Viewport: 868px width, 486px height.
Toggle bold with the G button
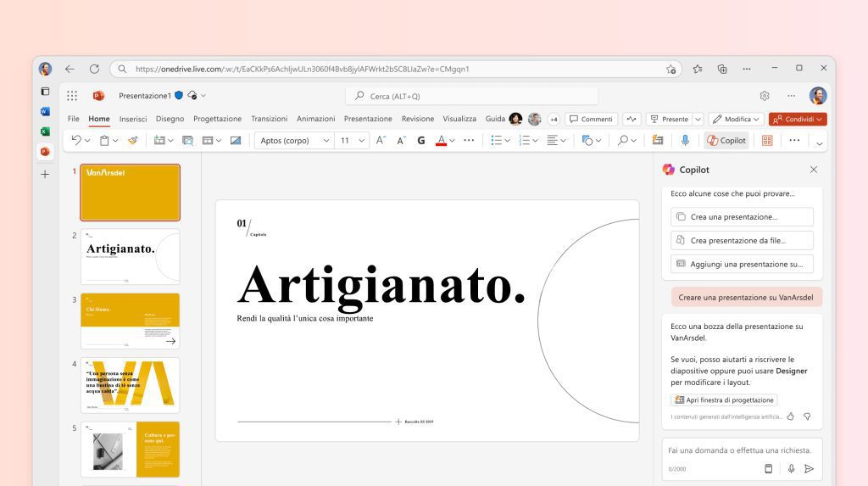[x=421, y=140]
